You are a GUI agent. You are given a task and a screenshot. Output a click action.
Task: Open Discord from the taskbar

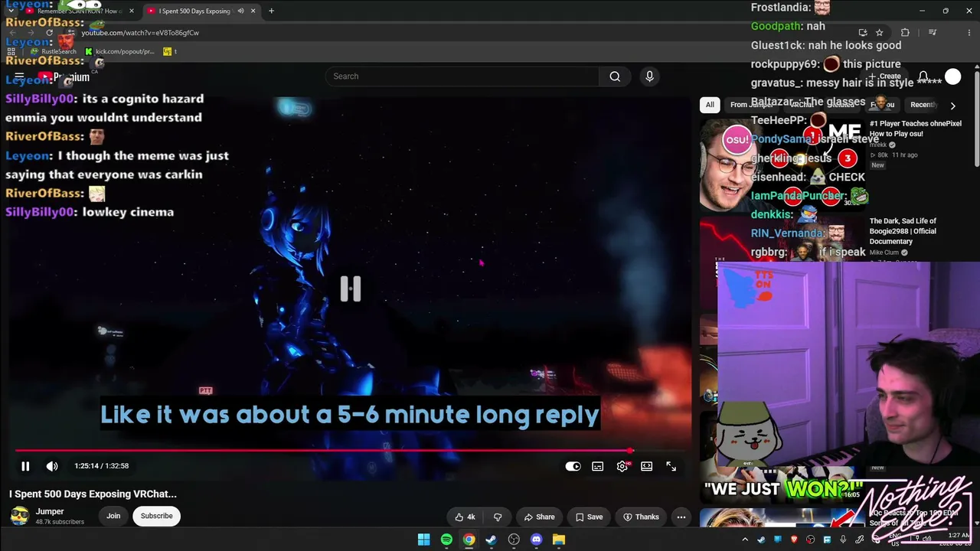tap(536, 540)
